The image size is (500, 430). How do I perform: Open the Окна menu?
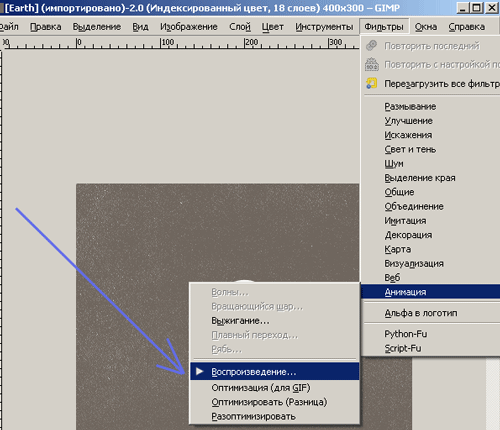click(426, 27)
